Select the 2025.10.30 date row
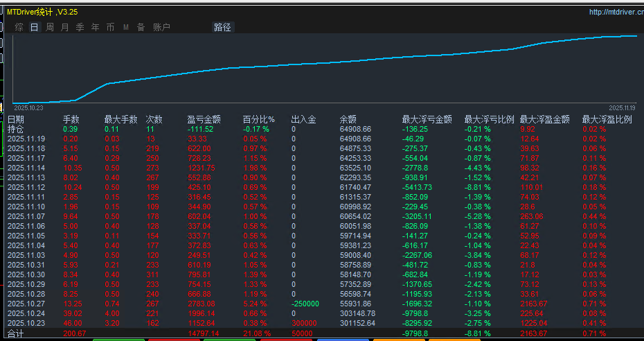The image size is (644, 341). tap(26, 274)
